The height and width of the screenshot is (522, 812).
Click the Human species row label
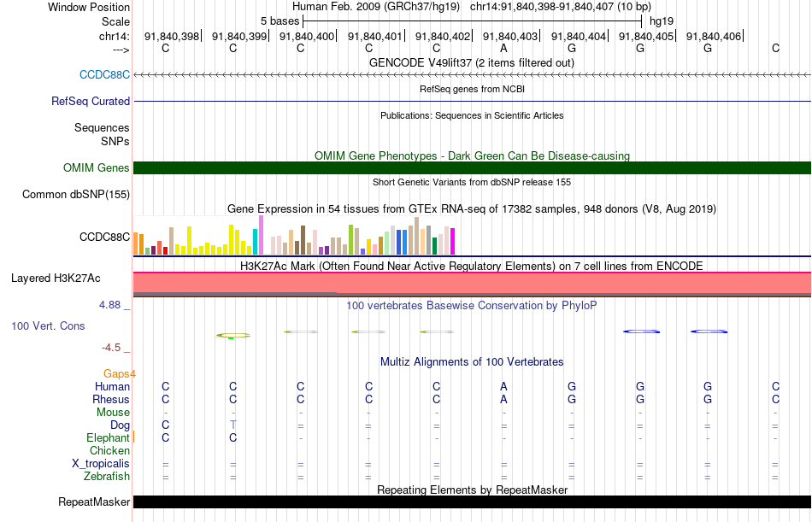[x=112, y=386]
